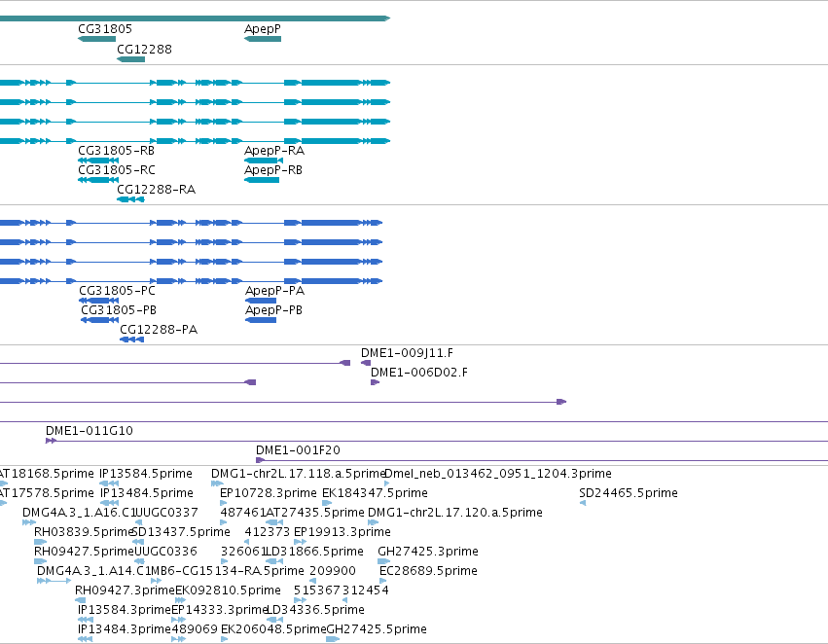828x644 pixels.
Task: Select EST 312454 label
Action: click(x=366, y=590)
